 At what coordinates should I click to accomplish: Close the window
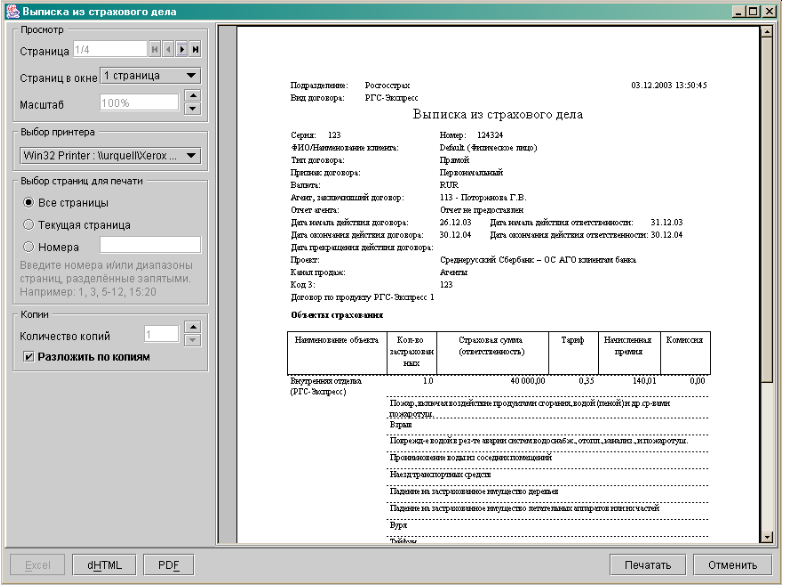768,11
